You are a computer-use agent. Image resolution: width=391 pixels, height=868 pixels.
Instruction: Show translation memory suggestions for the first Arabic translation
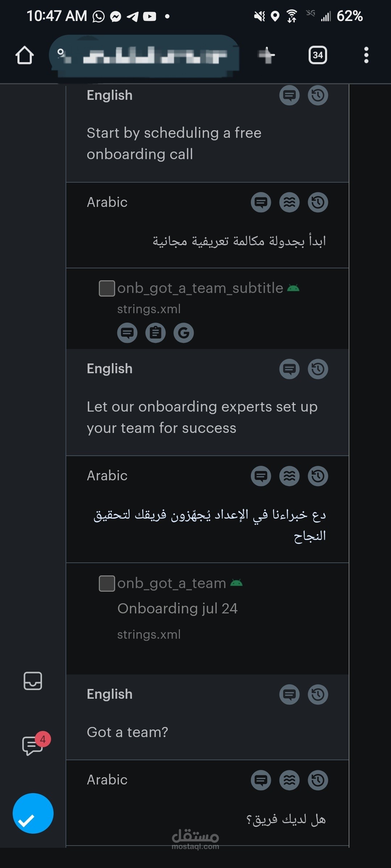(289, 203)
